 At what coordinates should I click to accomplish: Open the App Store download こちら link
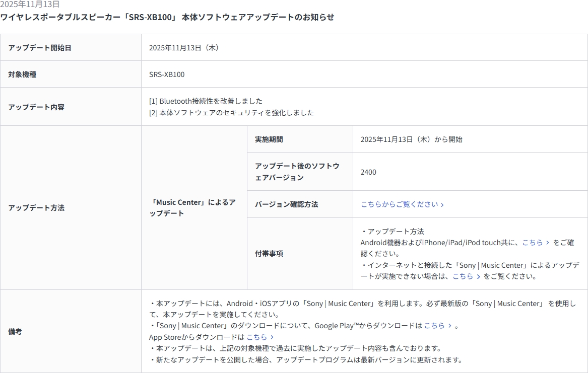(x=256, y=337)
